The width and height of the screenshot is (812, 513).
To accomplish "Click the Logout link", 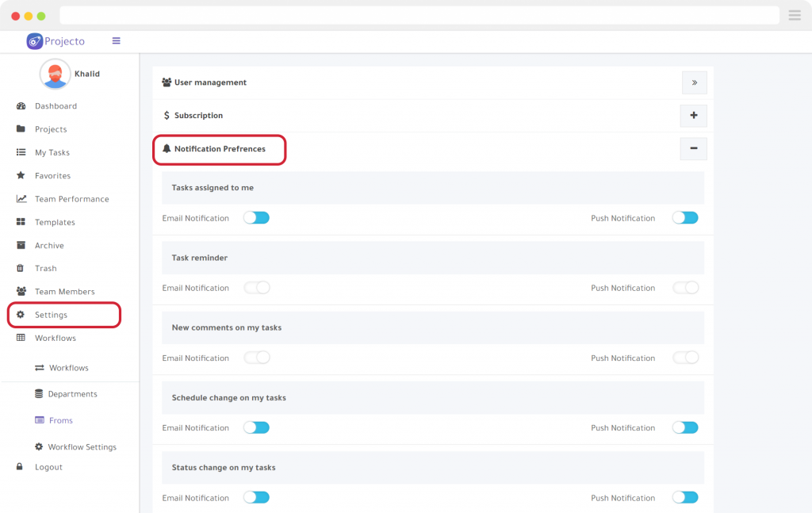I will [48, 467].
